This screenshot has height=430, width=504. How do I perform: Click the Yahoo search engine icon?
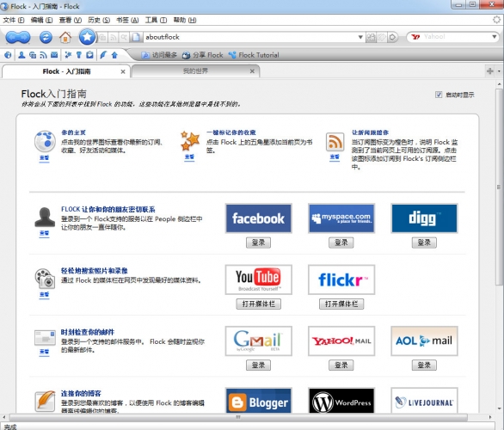click(x=415, y=37)
